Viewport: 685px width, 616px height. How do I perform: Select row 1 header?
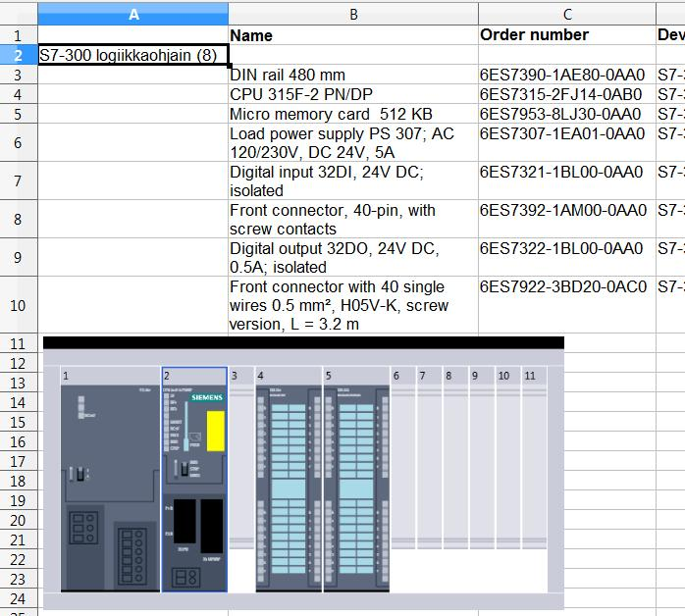pos(19,35)
